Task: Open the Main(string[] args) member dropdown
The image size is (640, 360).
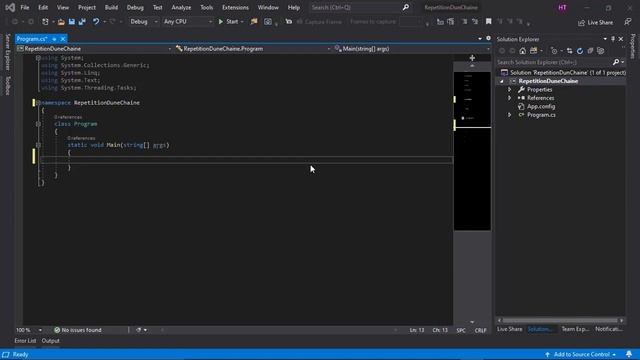Action: 412,49
